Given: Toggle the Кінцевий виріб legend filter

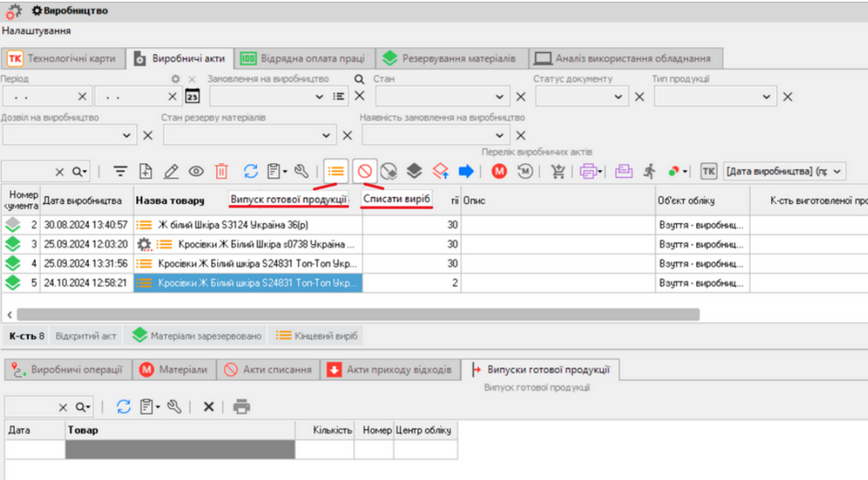Looking at the screenshot, I should pos(316,336).
